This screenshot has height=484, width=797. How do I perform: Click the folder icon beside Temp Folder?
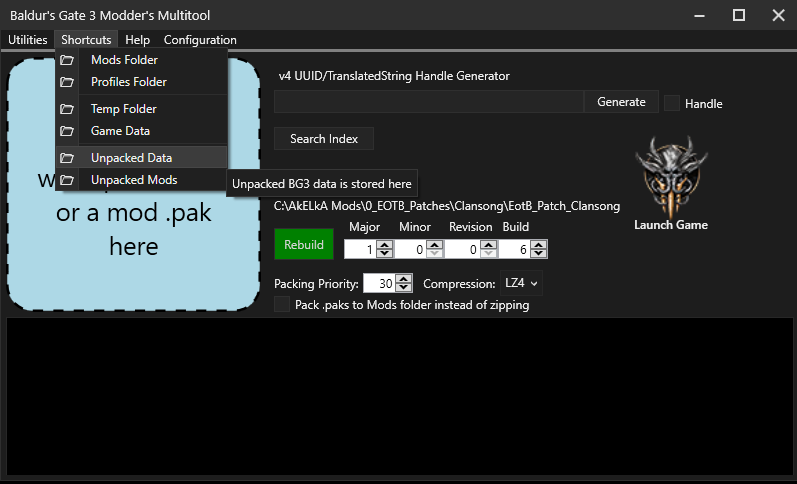[x=67, y=109]
